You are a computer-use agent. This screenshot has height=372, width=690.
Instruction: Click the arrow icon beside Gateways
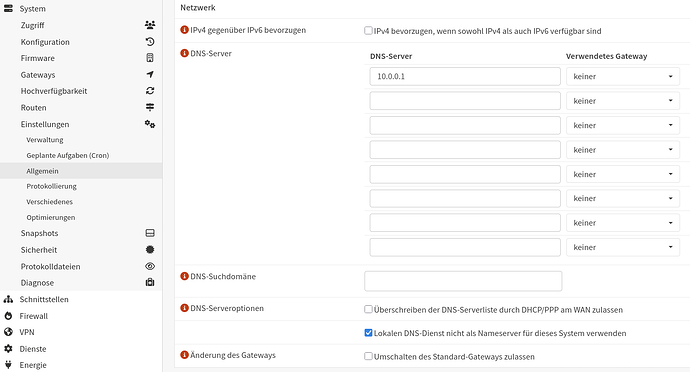[x=150, y=74]
